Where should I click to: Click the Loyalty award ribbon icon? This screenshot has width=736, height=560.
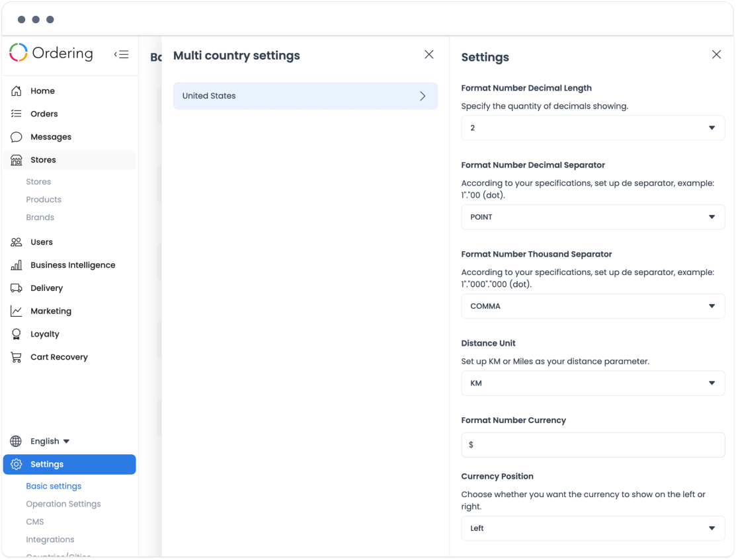click(x=17, y=335)
